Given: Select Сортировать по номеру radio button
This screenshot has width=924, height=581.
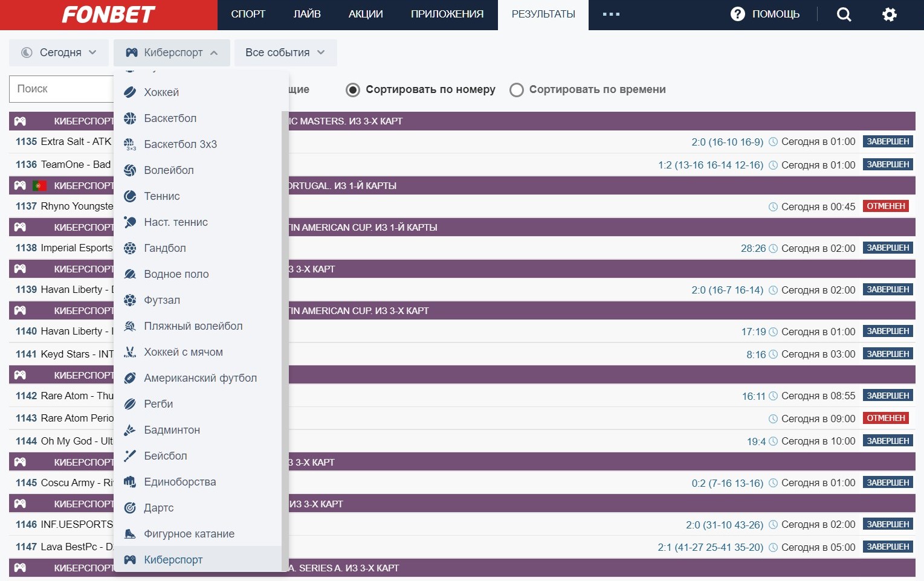Looking at the screenshot, I should (x=353, y=90).
